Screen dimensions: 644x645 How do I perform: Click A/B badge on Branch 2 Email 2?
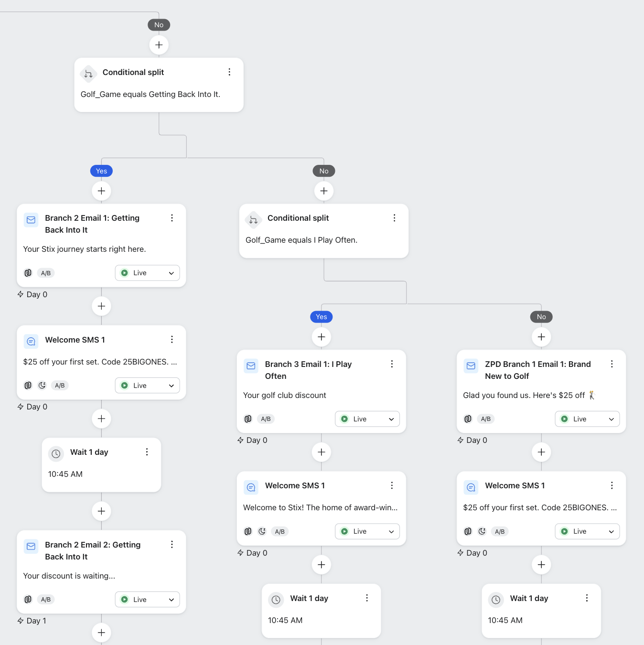tap(46, 600)
